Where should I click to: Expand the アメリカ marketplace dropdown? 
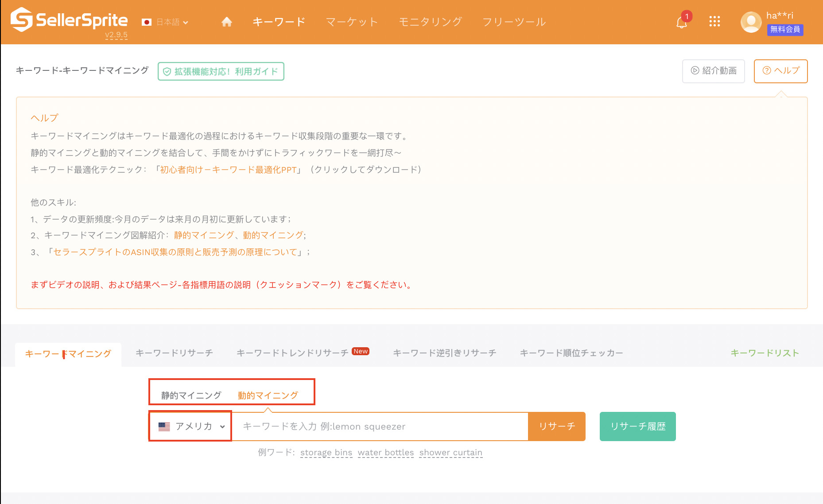(190, 426)
